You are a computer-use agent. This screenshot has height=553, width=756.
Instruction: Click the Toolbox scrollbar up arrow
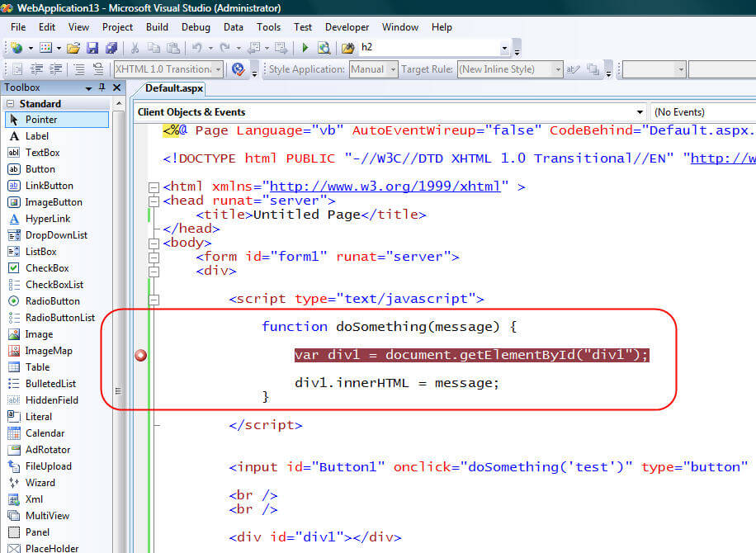pyautogui.click(x=119, y=104)
